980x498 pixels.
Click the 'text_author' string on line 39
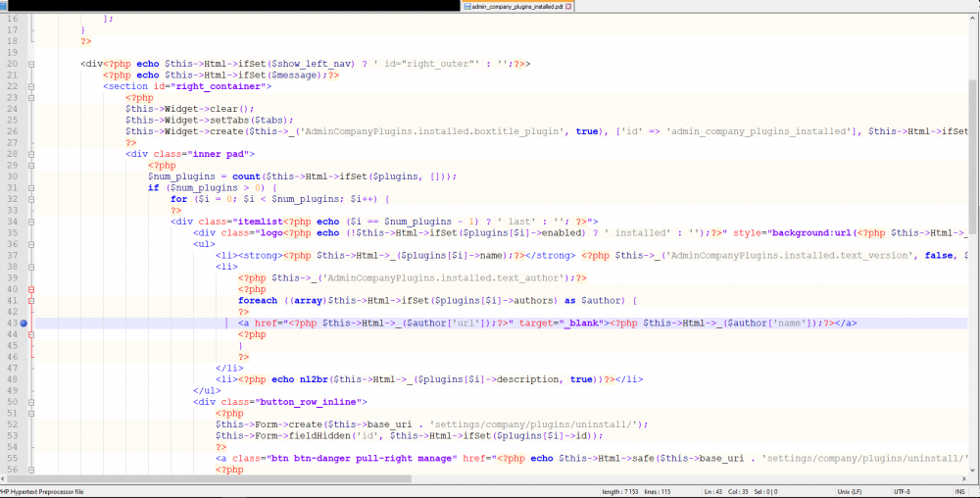click(x=527, y=278)
